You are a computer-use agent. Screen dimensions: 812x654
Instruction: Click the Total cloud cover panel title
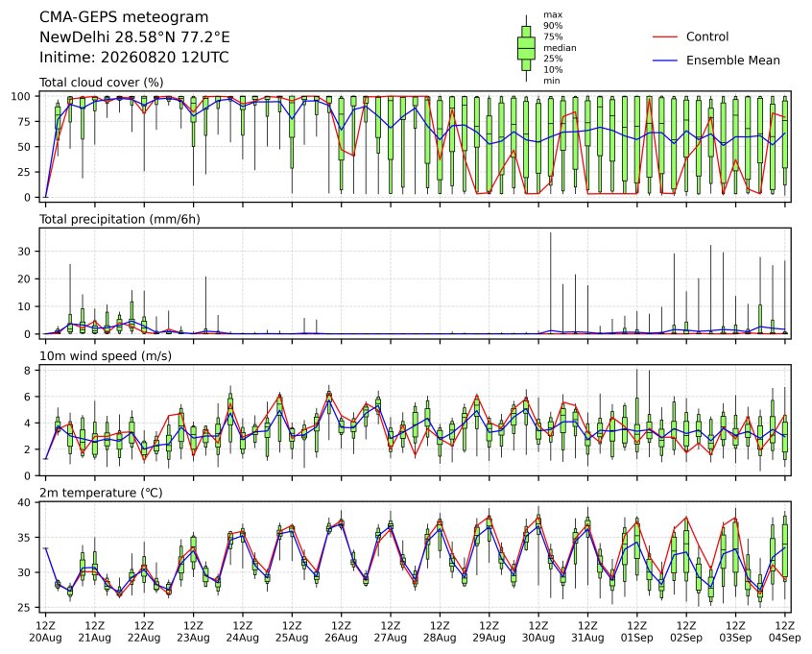pyautogui.click(x=102, y=83)
